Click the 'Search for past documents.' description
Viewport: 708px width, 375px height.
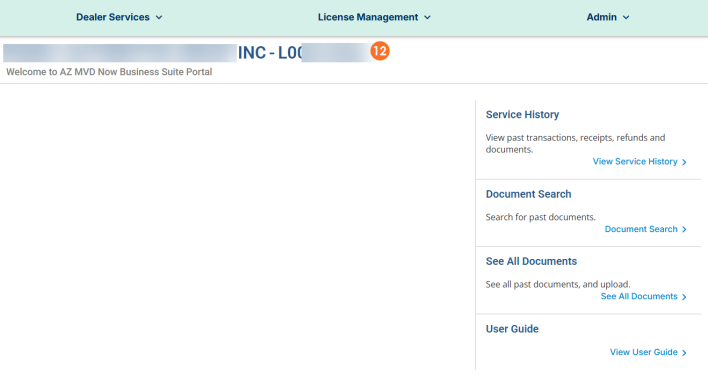pos(540,217)
